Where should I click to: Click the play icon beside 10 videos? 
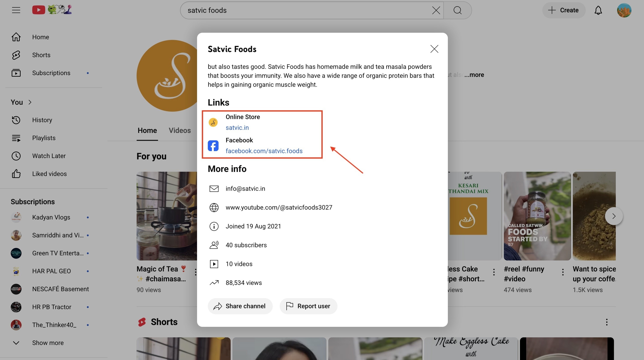click(214, 264)
